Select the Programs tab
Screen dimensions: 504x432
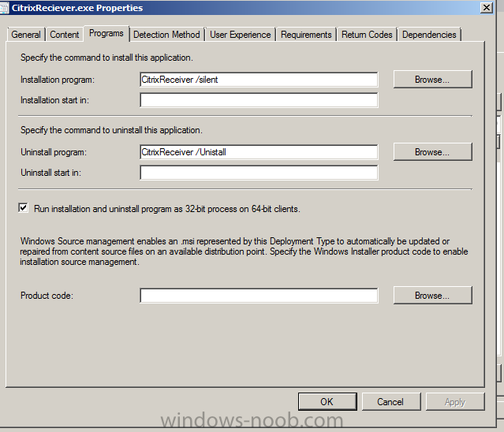coord(106,33)
